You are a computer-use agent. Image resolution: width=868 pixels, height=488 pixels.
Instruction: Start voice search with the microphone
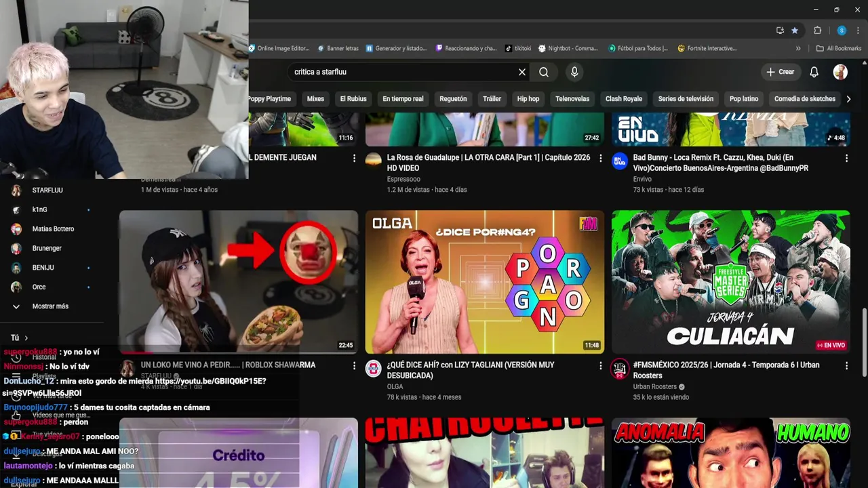[574, 72]
